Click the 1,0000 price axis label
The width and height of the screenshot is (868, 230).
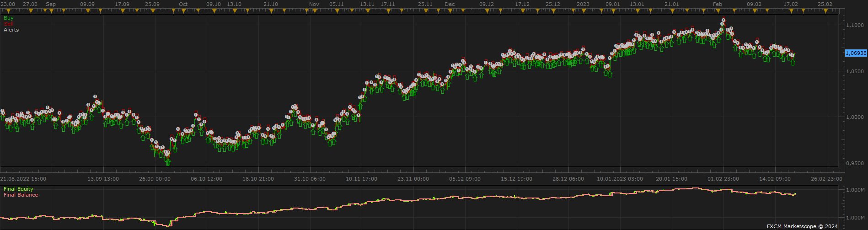(x=856, y=118)
